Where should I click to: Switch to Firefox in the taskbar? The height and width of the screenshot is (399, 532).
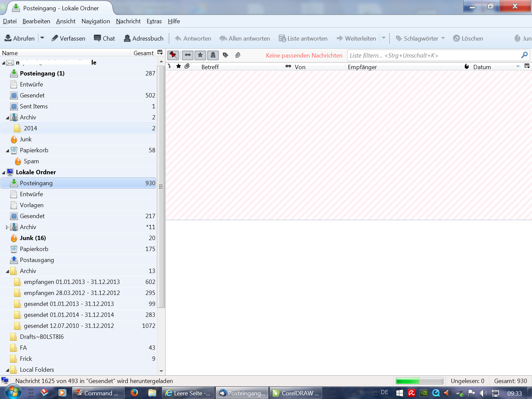134,393
